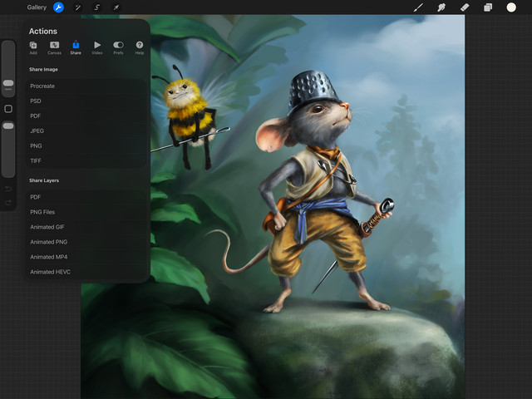The height and width of the screenshot is (399, 532).
Task: Share image as JPEG
Action: tap(86, 131)
